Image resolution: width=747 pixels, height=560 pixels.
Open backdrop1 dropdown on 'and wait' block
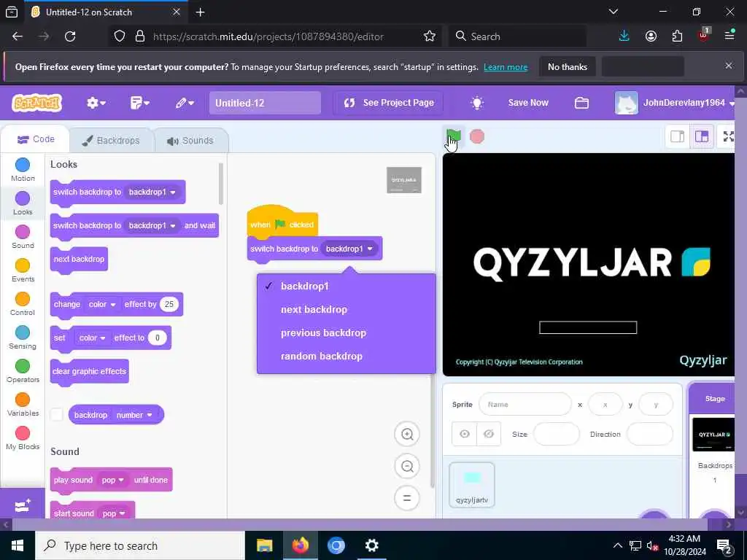coord(152,225)
